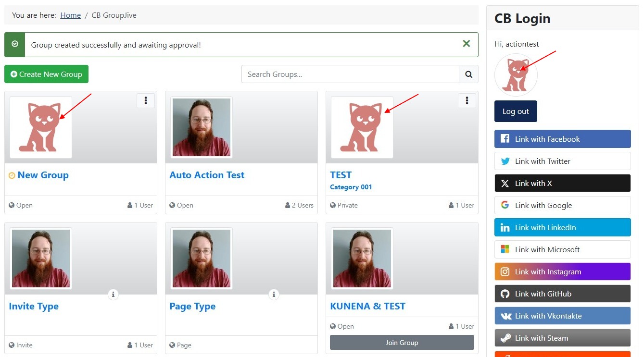Click the 'Invite' type label text
This screenshot has width=644, height=357.
click(x=25, y=345)
